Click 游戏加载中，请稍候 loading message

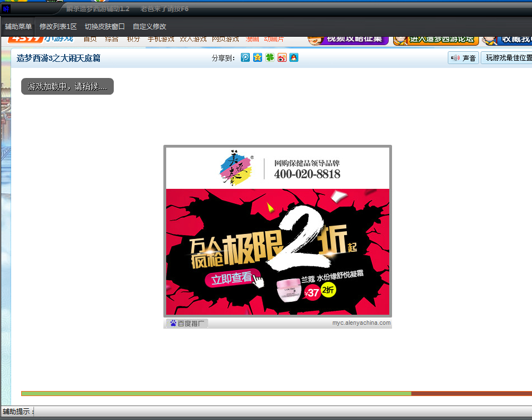point(67,86)
